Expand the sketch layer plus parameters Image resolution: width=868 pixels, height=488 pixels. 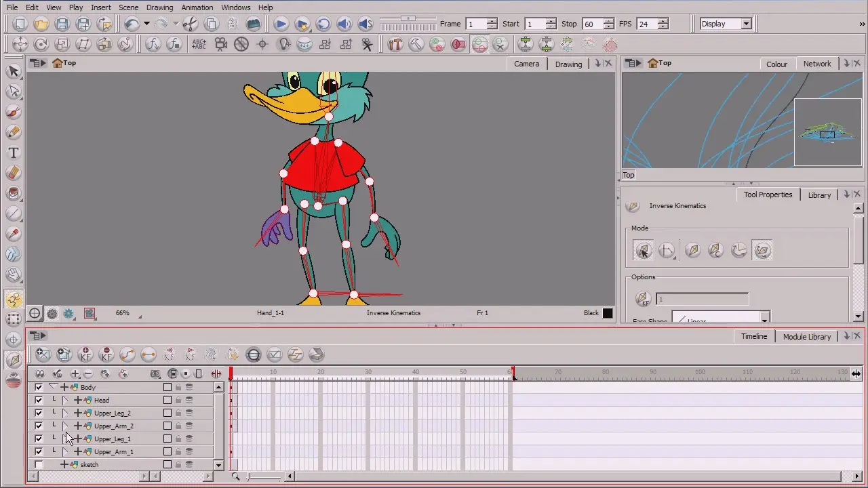coord(64,464)
